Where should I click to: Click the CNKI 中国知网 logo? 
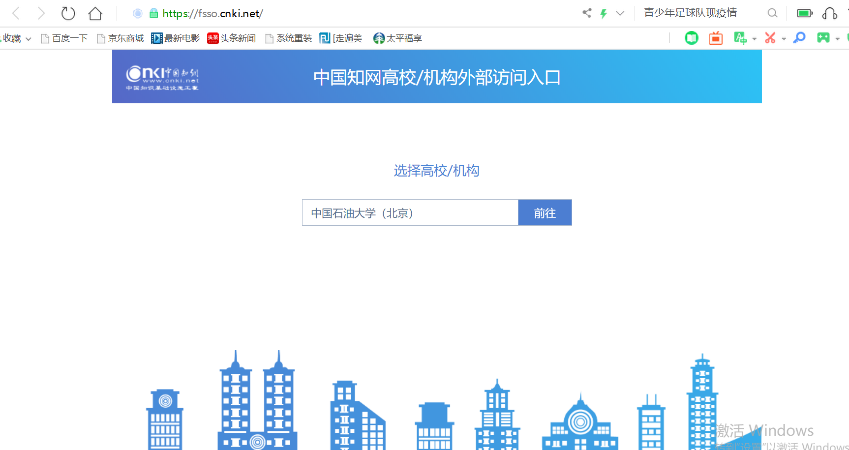point(162,77)
